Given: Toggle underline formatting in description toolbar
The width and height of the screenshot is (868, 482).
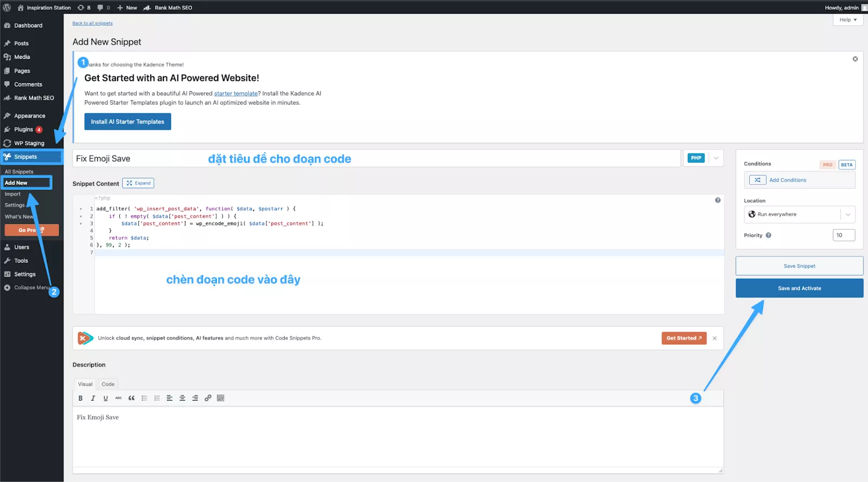Looking at the screenshot, I should pos(105,398).
